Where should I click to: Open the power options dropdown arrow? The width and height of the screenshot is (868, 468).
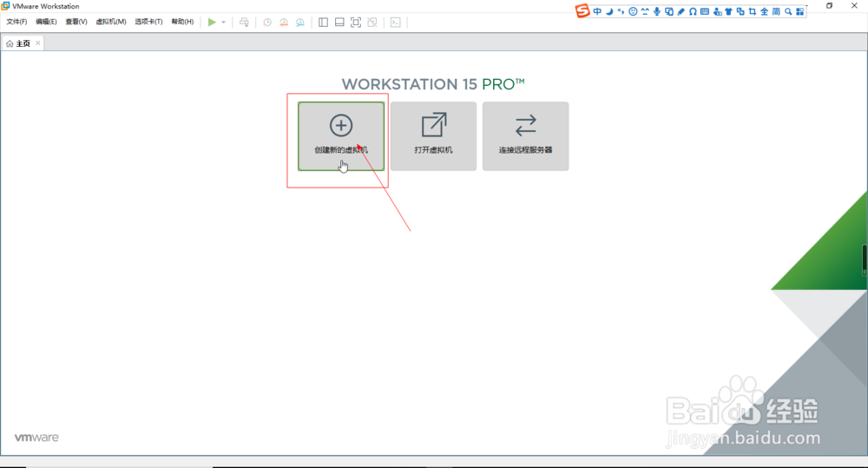point(224,23)
